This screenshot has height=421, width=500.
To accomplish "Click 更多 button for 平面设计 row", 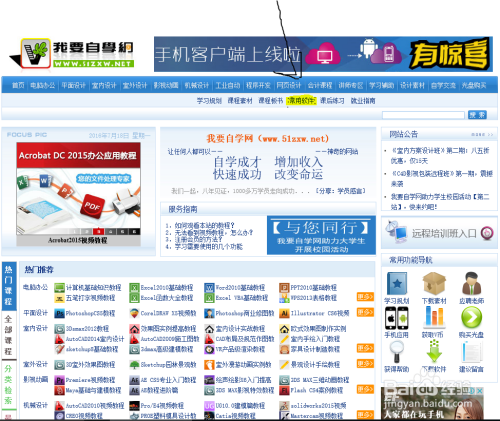I will [365, 312].
